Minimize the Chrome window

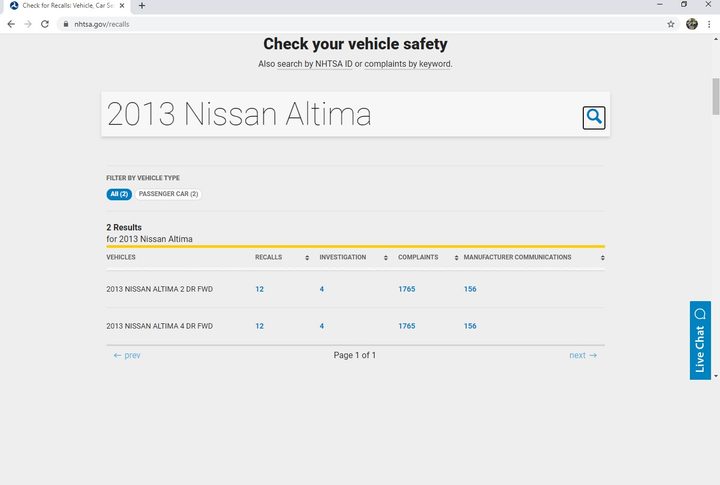(x=660, y=5)
